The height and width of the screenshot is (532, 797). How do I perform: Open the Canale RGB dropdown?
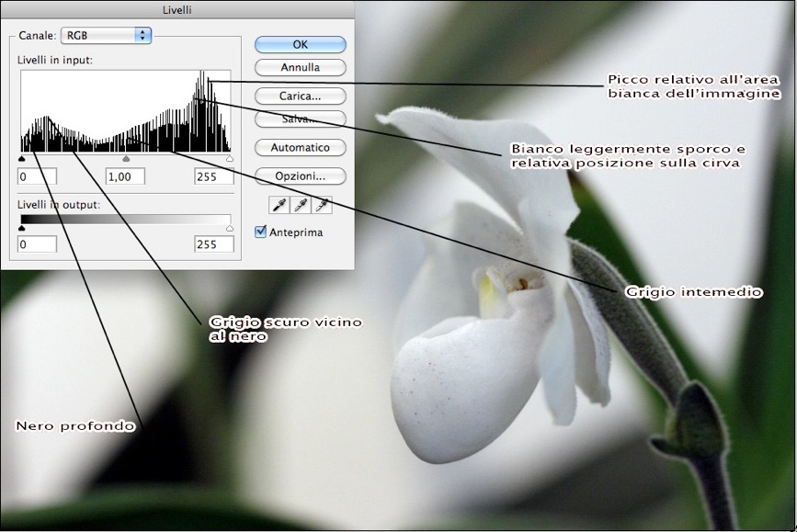coord(106,35)
